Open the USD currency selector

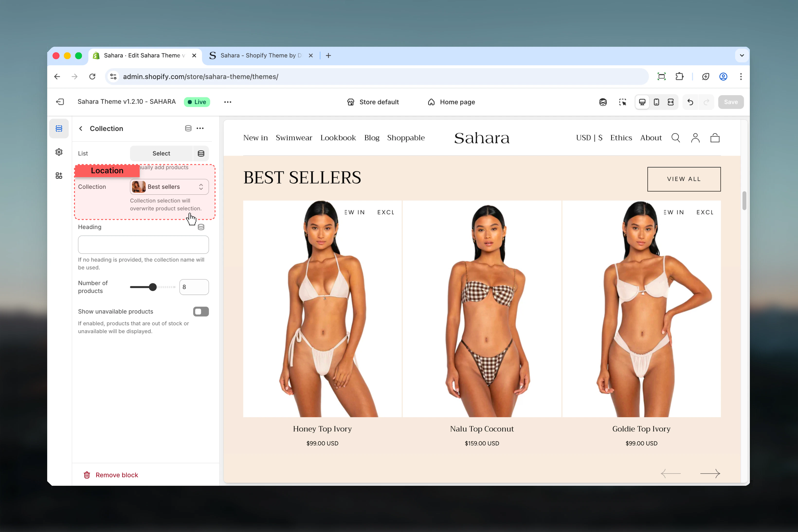coord(589,138)
